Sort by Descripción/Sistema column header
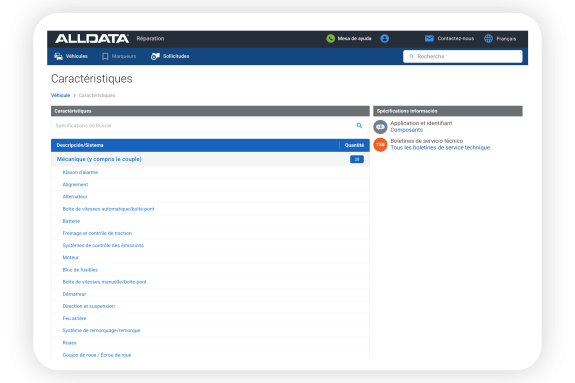575x383 pixels. pos(80,145)
